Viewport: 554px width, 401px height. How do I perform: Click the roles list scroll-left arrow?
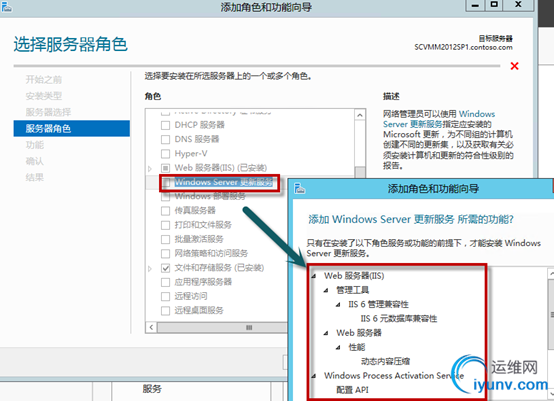(151, 328)
